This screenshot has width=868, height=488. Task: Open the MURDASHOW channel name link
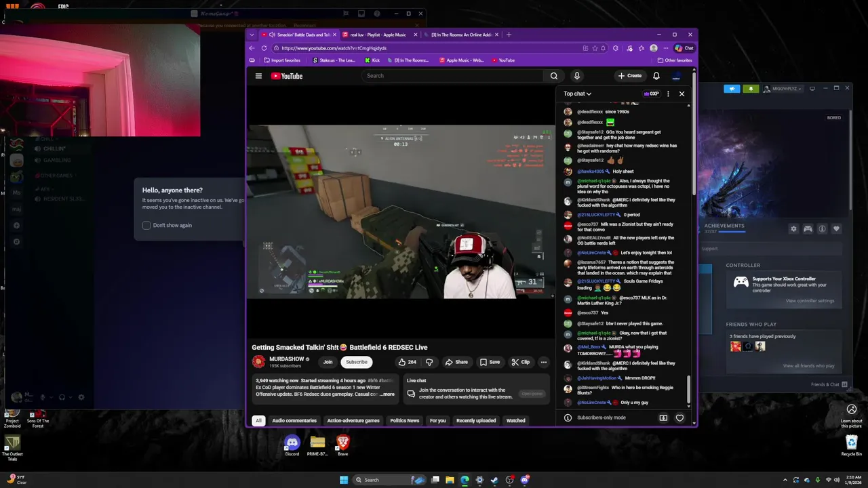pos(287,359)
